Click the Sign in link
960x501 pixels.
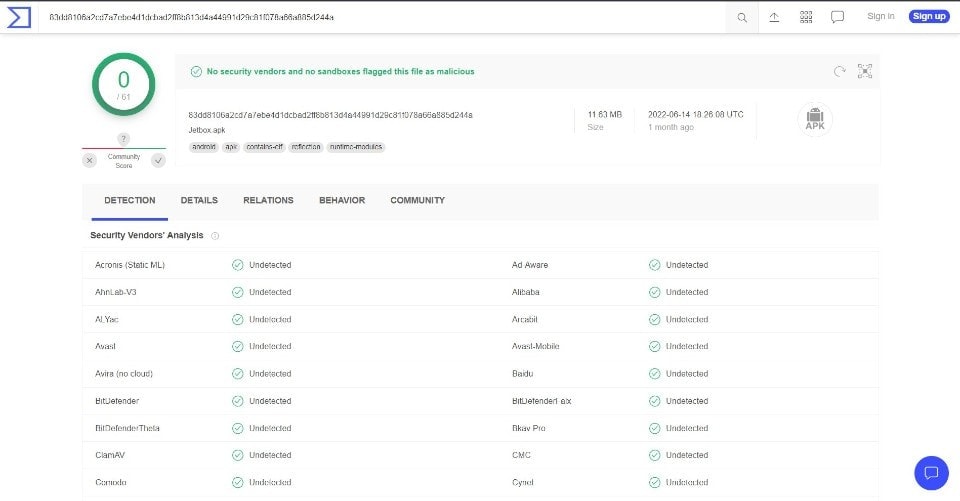[x=880, y=17]
